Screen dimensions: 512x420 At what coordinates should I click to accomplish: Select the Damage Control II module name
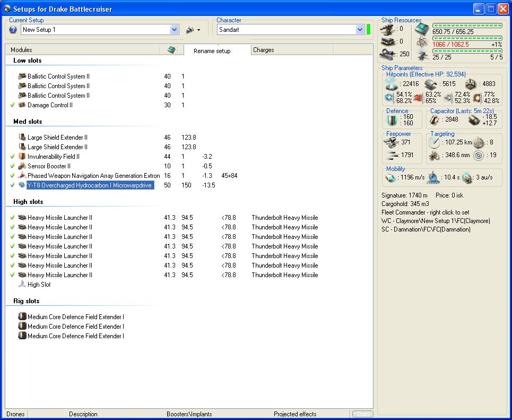(50, 105)
